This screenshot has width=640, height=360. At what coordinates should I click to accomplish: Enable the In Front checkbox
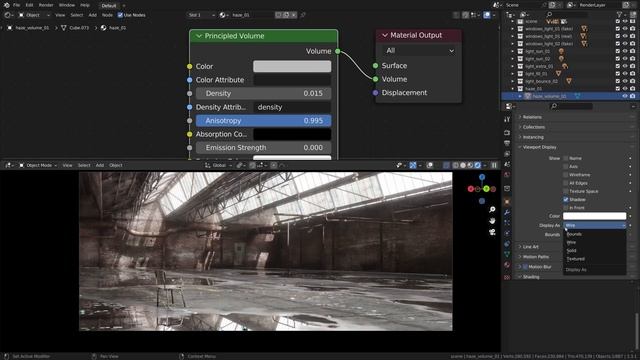566,208
